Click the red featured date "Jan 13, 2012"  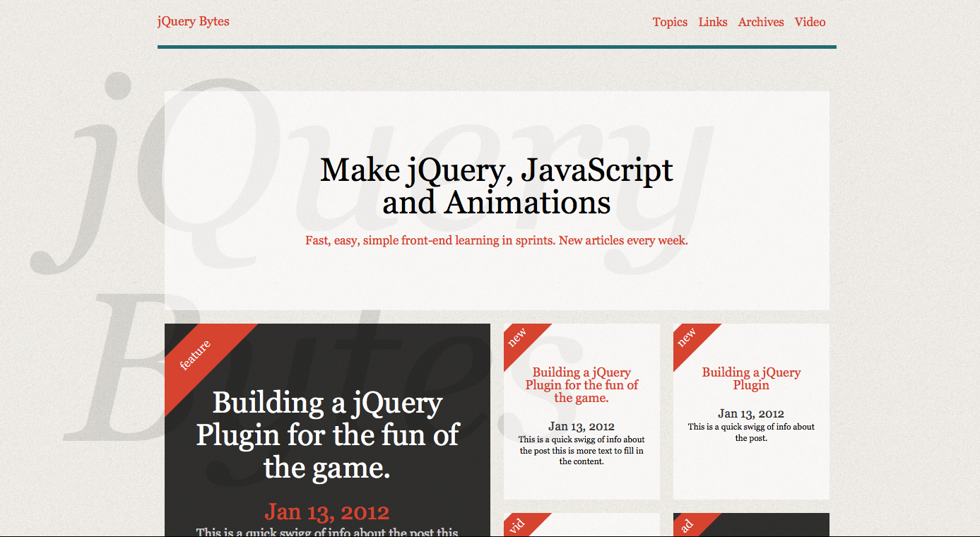click(327, 512)
